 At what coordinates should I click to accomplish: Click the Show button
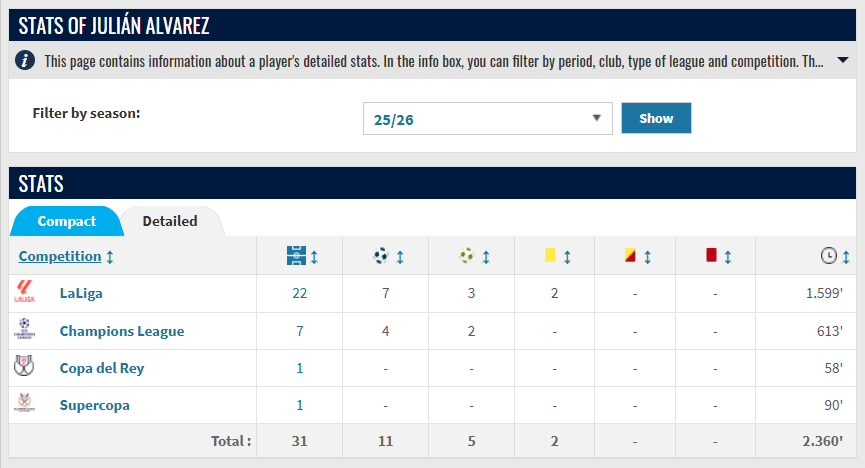click(x=656, y=118)
